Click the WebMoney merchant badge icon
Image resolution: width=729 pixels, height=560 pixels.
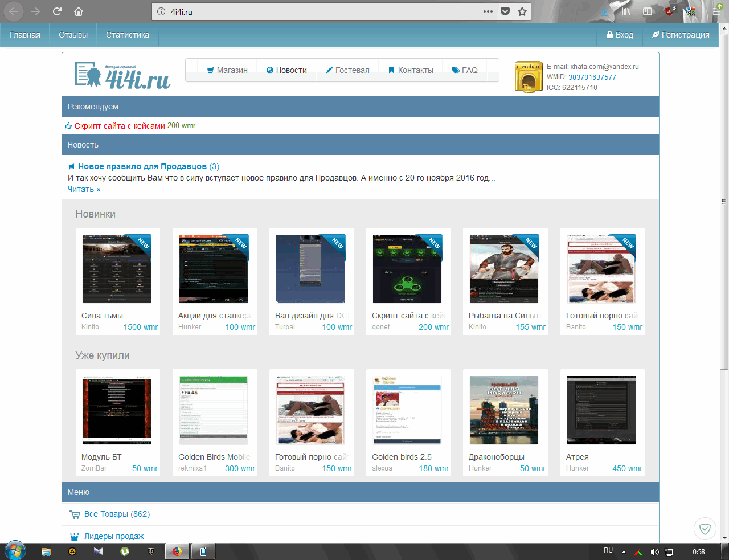(x=528, y=77)
